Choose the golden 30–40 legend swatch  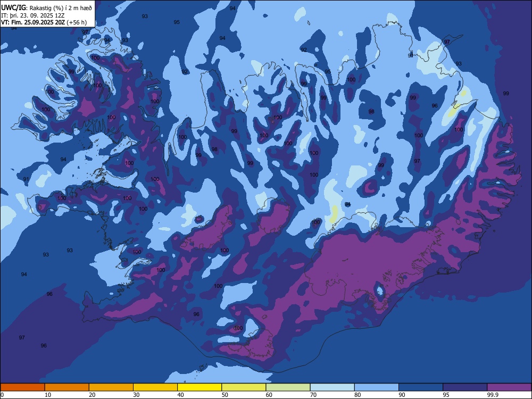tap(155, 387)
